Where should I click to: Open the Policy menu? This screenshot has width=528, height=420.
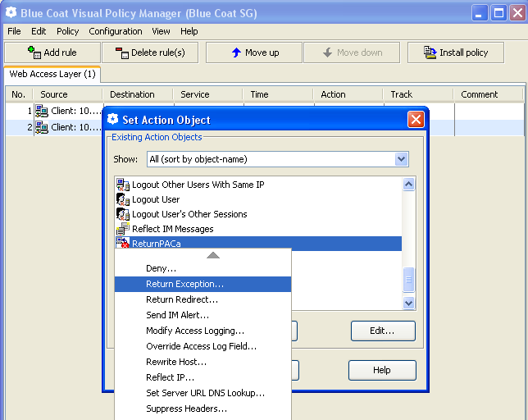67,31
